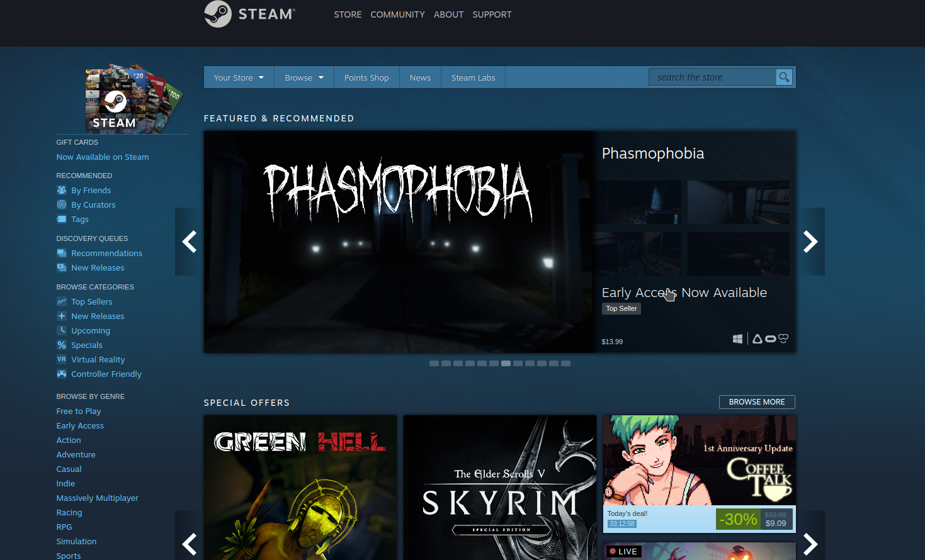Open SUPPORT in top navigation

[x=492, y=14]
